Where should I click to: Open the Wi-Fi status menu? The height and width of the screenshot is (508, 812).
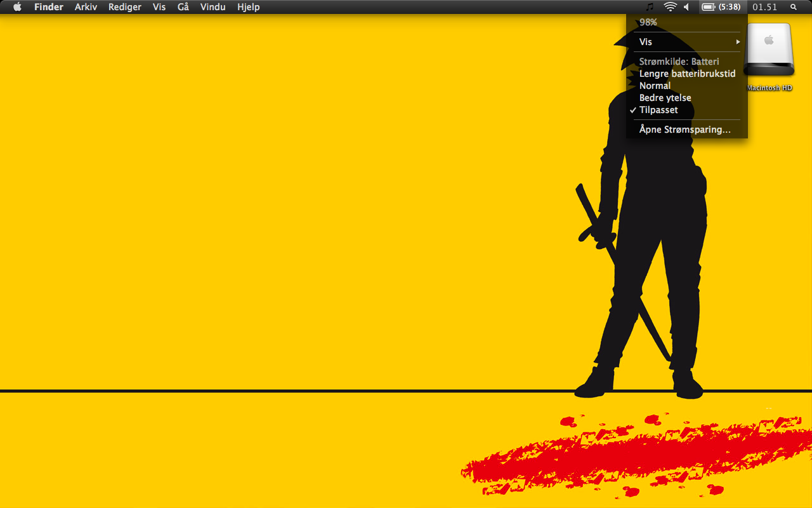670,7
